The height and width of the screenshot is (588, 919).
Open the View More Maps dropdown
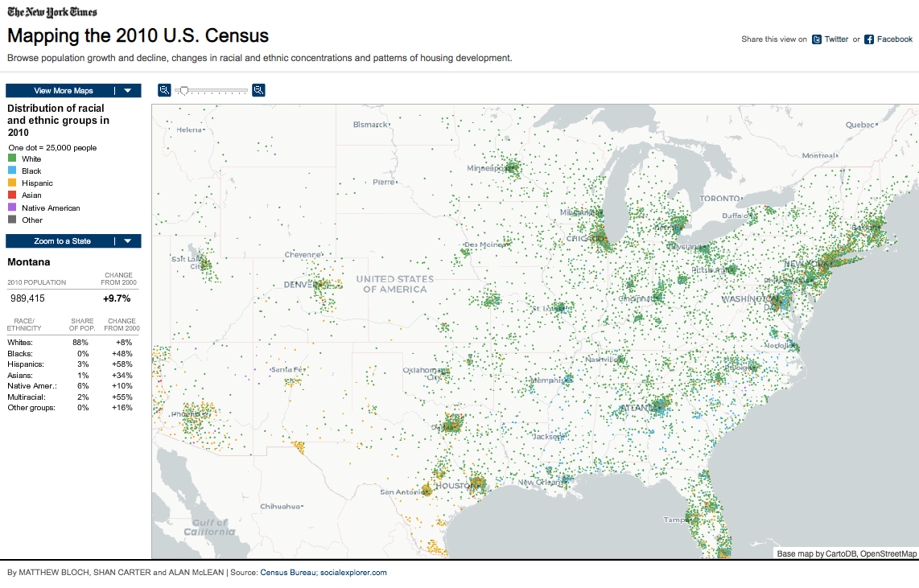coord(64,91)
